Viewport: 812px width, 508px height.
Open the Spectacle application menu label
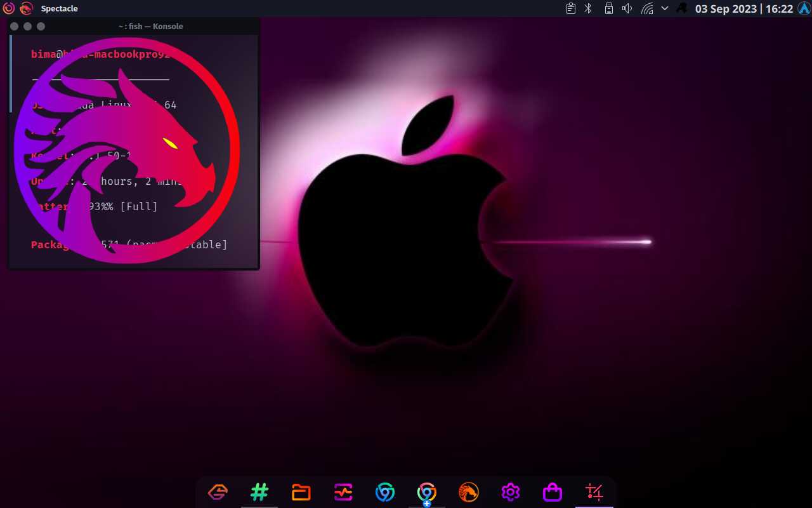(60, 8)
